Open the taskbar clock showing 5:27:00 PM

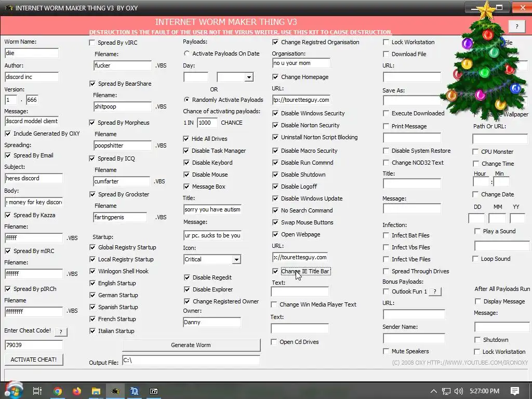[484, 391]
